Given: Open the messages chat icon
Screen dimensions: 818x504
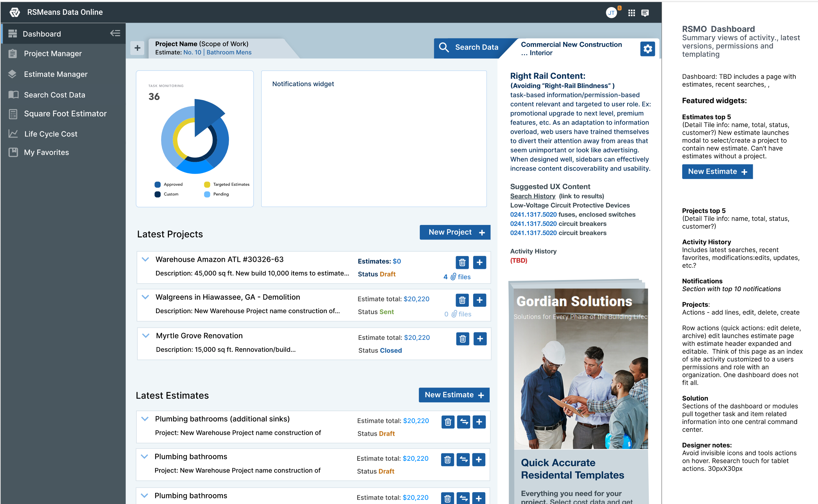Looking at the screenshot, I should (645, 13).
